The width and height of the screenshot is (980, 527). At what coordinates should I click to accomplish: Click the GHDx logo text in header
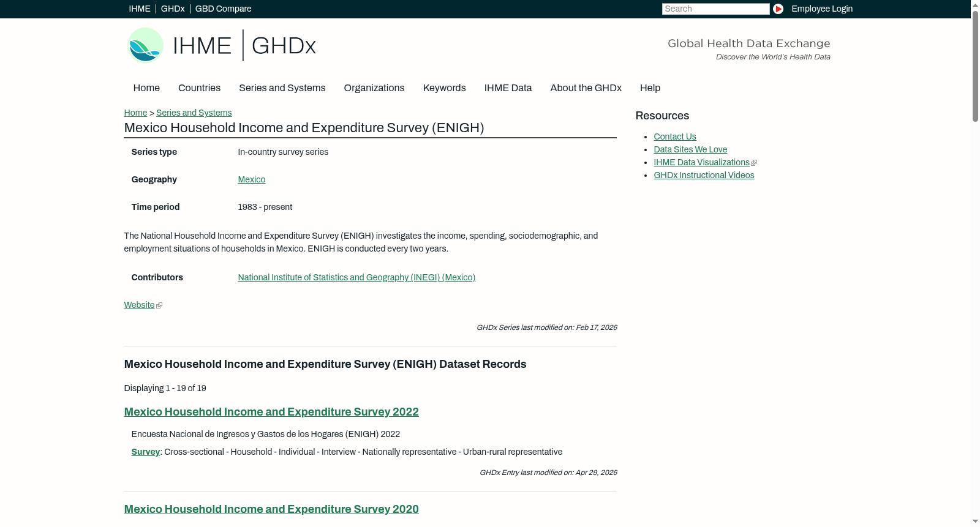coord(284,46)
